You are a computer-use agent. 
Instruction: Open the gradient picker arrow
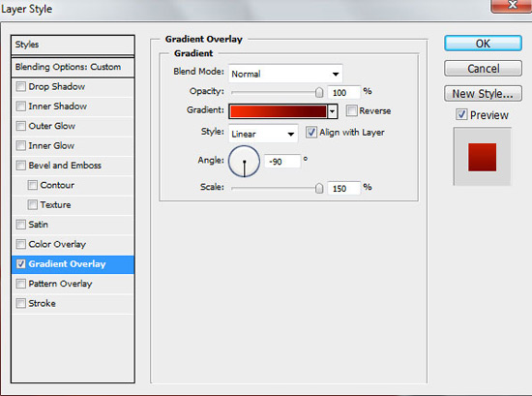[333, 111]
